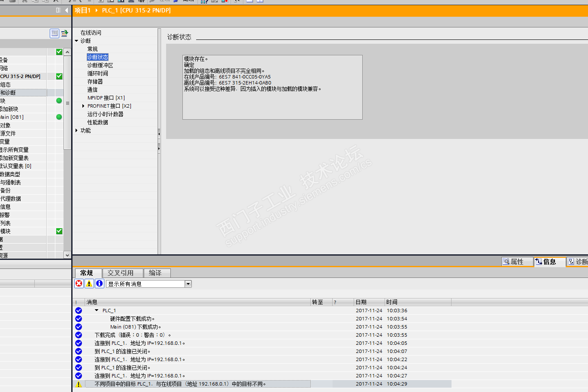This screenshot has height=392, width=588.
Task: Click the project tree vertical scrollbar thumb
Action: tap(67, 103)
